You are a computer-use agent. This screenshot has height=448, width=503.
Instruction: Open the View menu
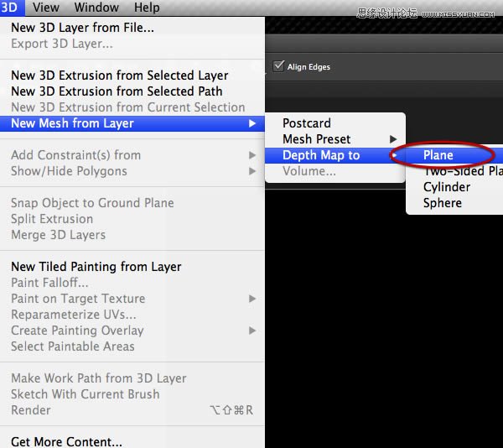pos(46,8)
